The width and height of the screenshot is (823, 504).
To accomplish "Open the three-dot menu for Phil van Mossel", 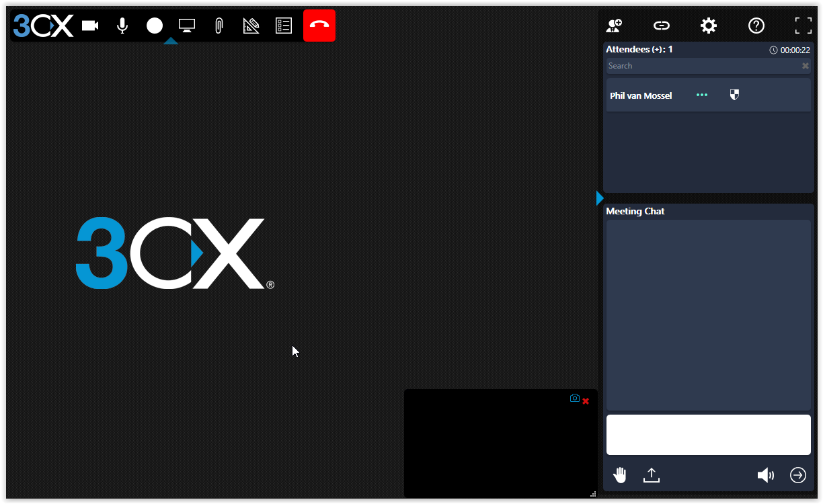I will [x=702, y=95].
